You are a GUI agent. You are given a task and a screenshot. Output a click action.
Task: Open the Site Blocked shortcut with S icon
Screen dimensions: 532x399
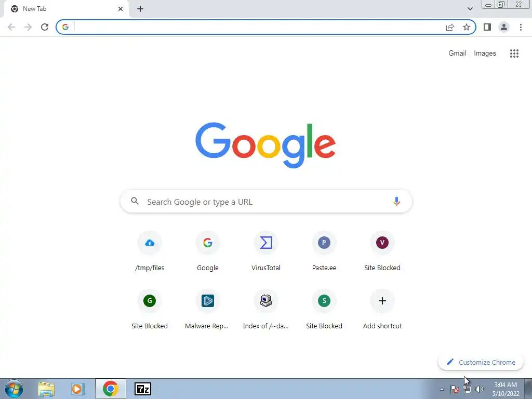coord(324,310)
